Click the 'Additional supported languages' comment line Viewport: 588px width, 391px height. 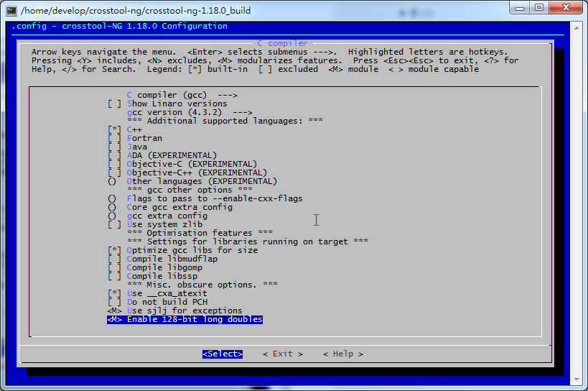pyautogui.click(x=225, y=121)
